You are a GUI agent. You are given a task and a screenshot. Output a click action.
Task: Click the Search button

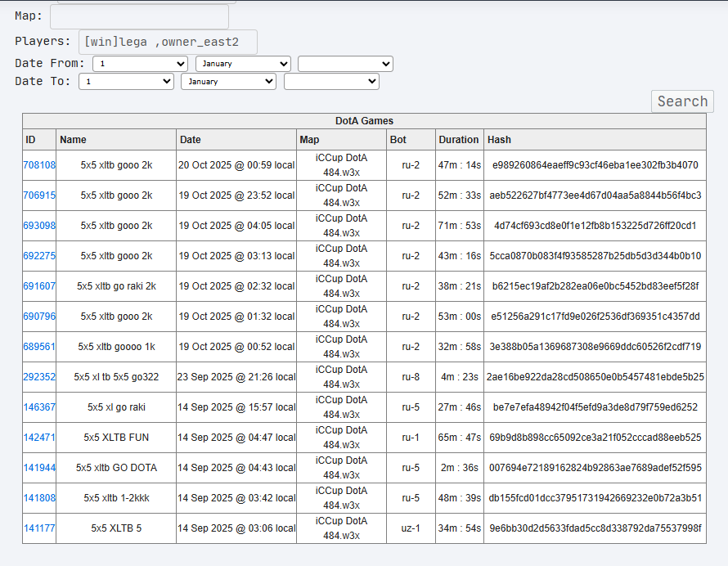click(x=682, y=101)
